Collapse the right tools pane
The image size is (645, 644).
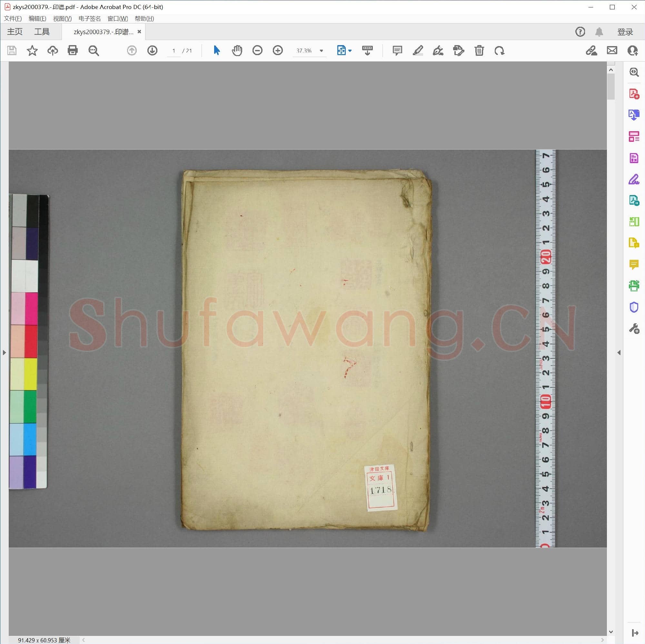[619, 352]
